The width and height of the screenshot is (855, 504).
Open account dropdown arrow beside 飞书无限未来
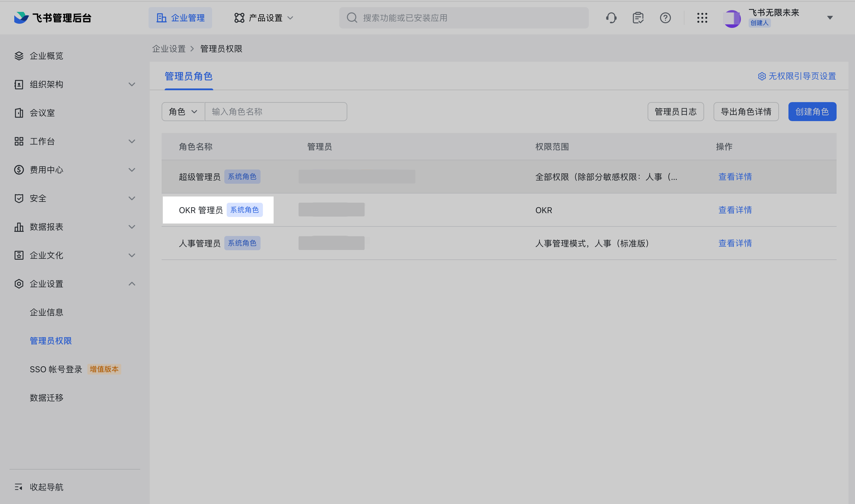click(830, 18)
